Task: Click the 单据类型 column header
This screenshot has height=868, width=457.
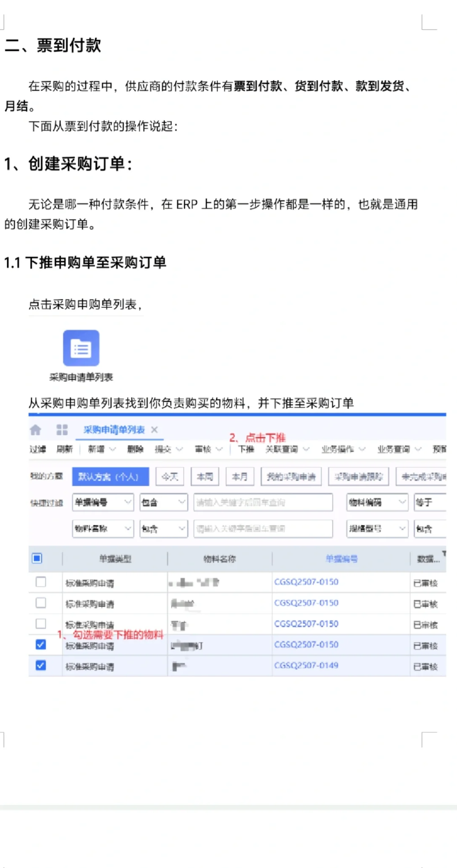Action: pos(115,559)
